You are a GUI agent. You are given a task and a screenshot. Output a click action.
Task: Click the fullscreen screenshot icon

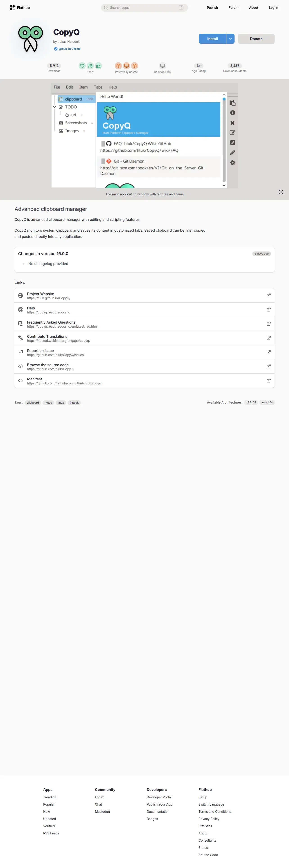[x=281, y=192]
